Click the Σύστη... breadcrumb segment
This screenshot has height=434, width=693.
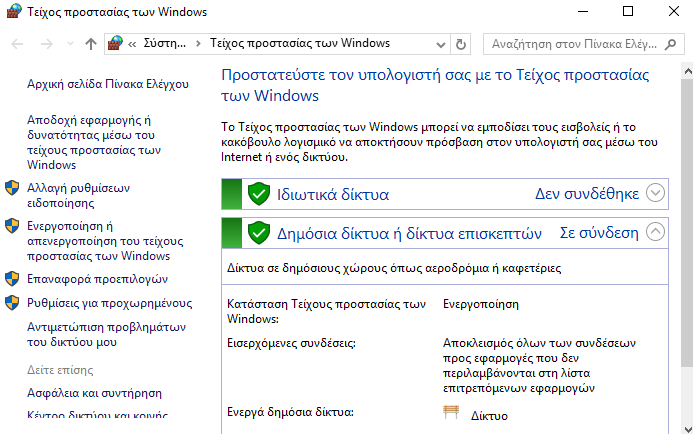tap(165, 43)
